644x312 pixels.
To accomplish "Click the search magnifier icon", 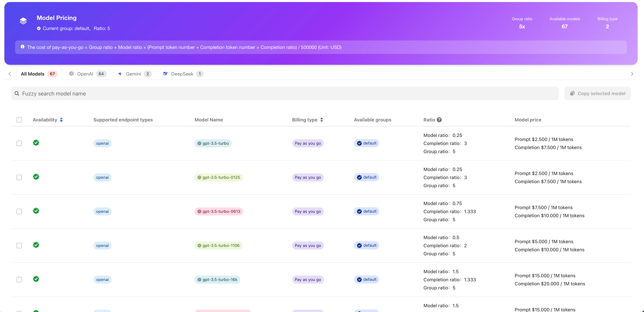I will [x=17, y=93].
